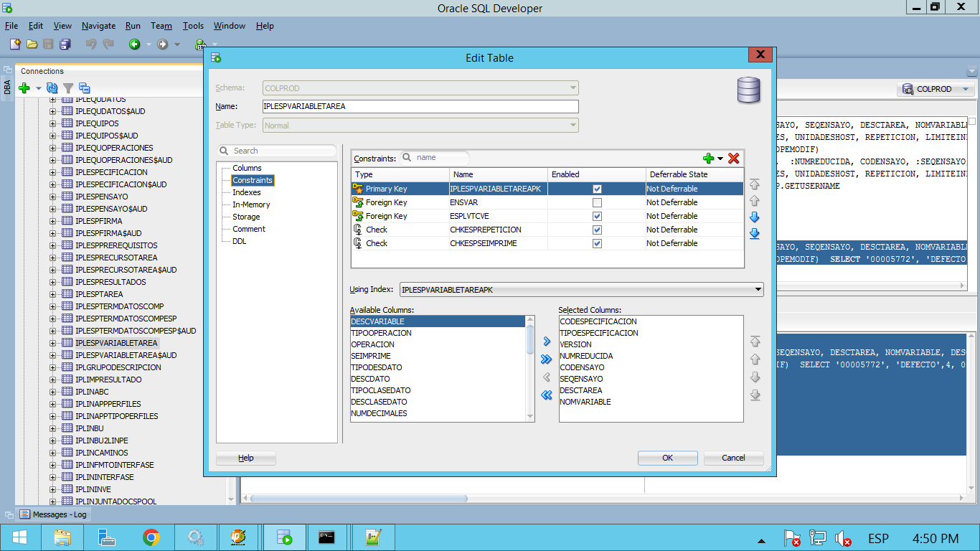The image size is (980, 551).
Task: Toggle Enabled checkbox for IPLESPVARIABLETAREAPK
Action: (x=597, y=189)
